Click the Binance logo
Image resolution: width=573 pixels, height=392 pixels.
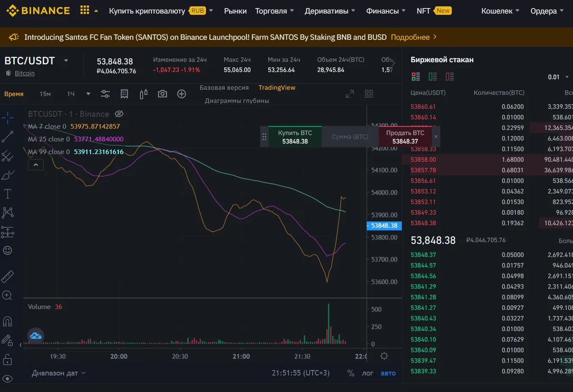coord(38,11)
